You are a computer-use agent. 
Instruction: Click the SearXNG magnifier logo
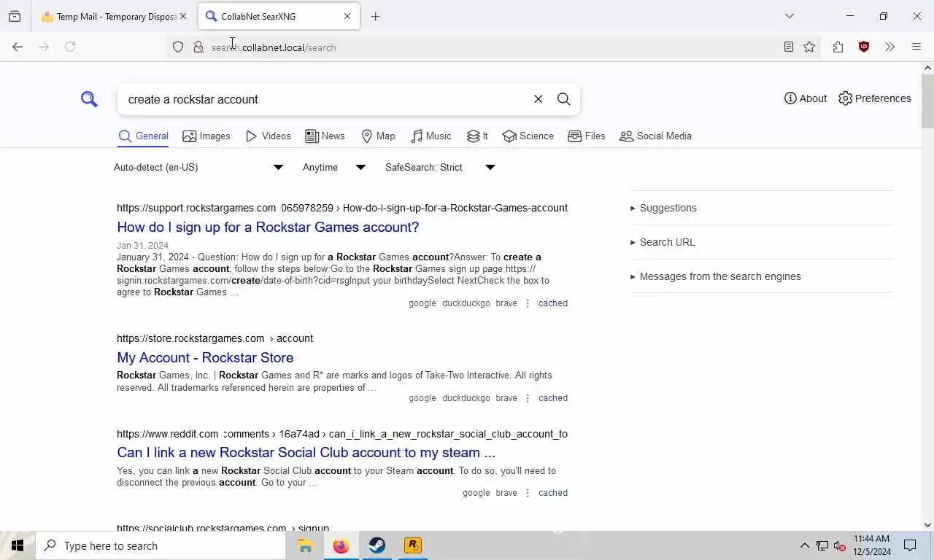(x=89, y=99)
